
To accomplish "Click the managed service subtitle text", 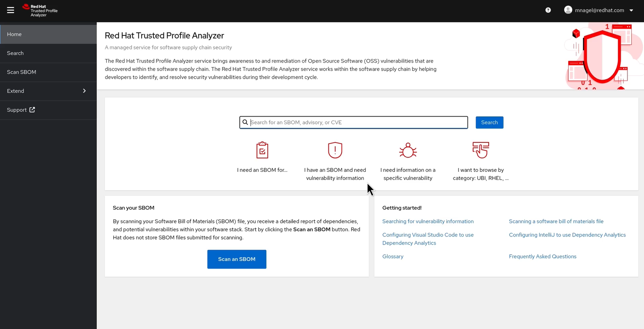I will (x=168, y=47).
